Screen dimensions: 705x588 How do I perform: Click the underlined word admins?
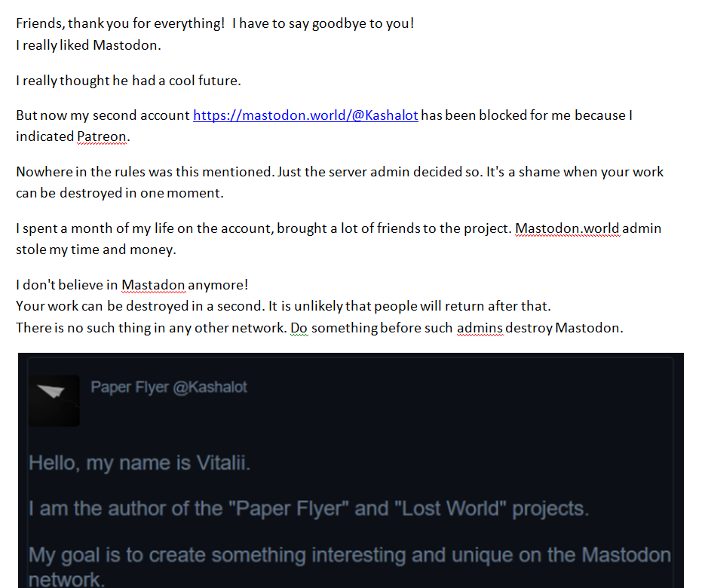[480, 328]
